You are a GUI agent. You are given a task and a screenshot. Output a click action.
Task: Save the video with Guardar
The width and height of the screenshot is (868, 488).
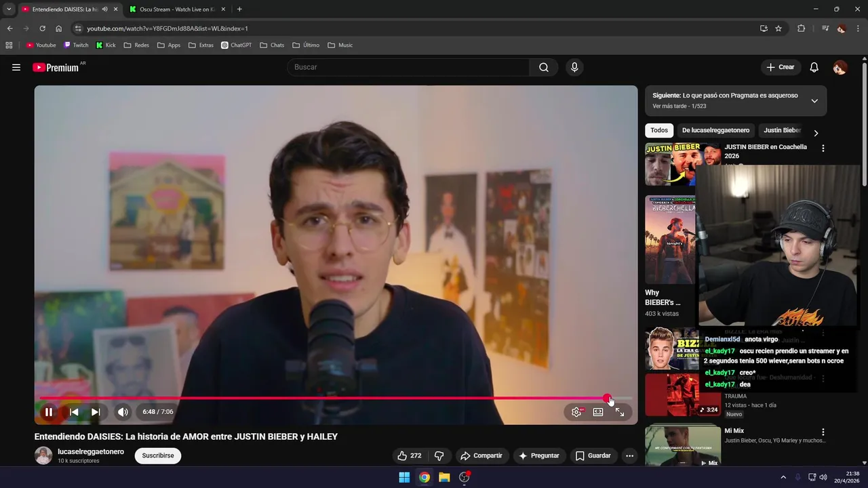pos(593,455)
